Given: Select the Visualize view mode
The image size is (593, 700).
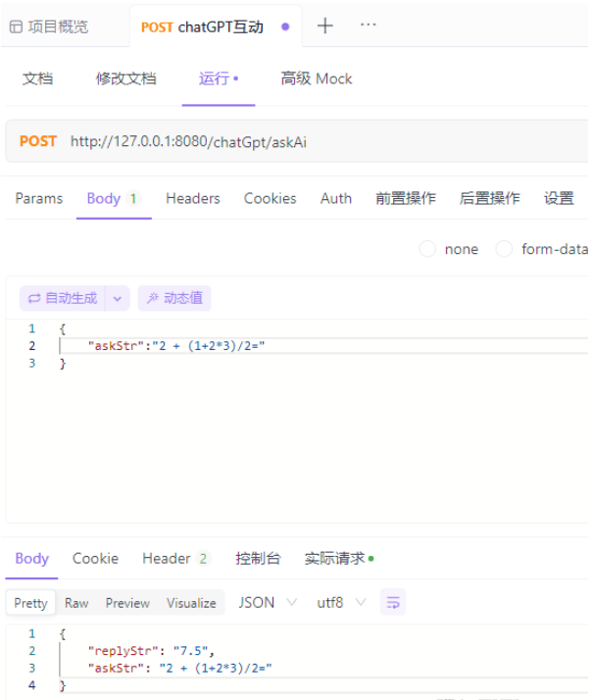Looking at the screenshot, I should click(x=191, y=603).
